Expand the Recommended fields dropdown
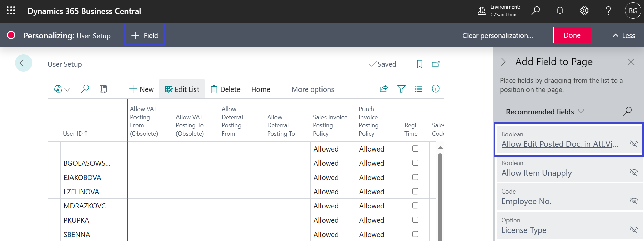This screenshot has width=644, height=241. coord(545,112)
